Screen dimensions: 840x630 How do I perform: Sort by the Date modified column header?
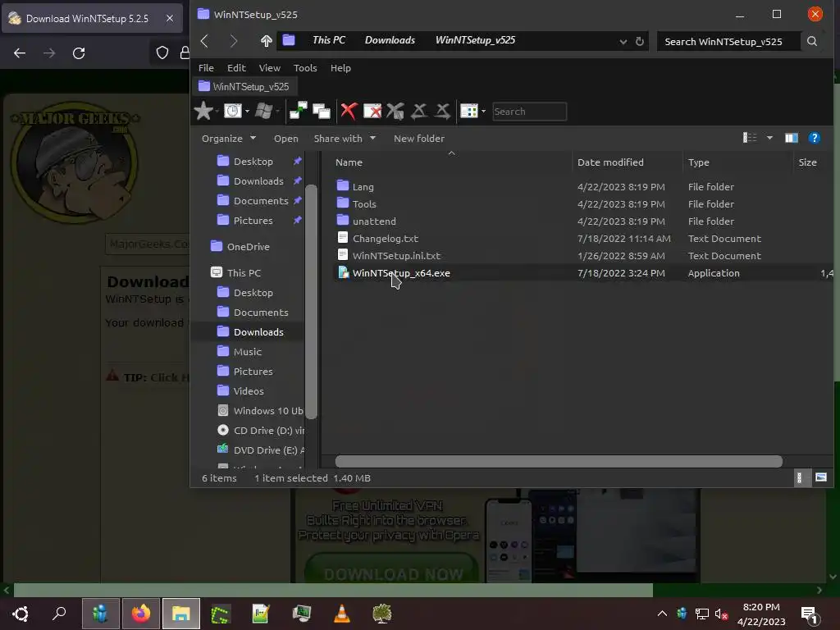pos(610,162)
